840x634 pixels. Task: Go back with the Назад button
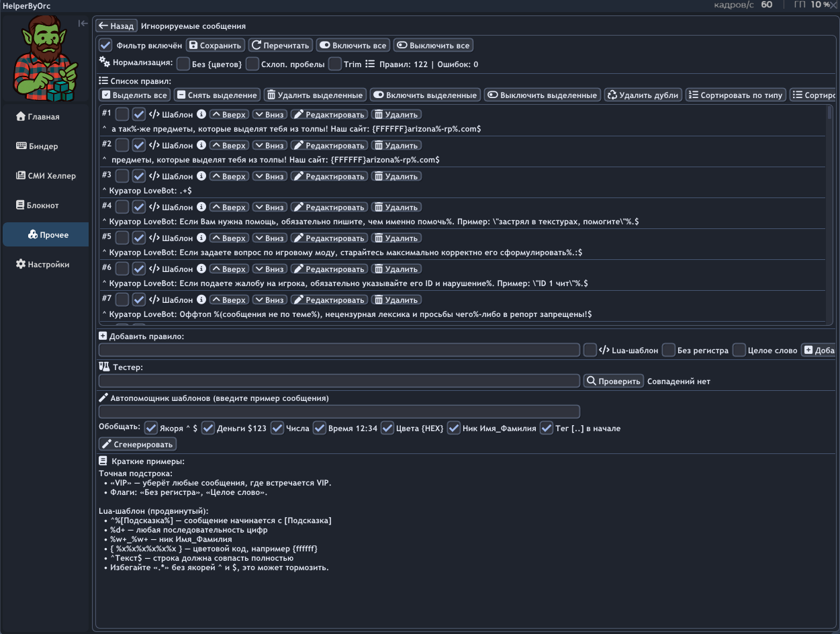116,26
